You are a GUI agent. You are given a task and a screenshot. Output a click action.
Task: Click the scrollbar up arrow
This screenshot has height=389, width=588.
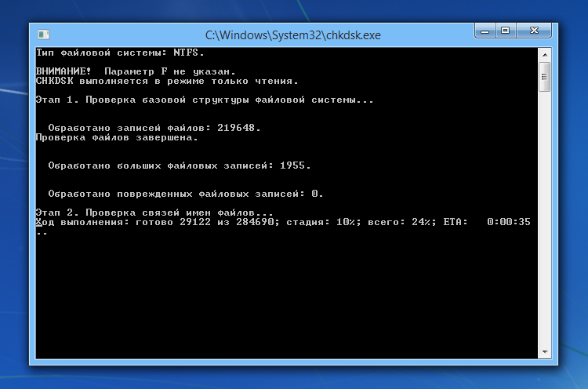(545, 55)
